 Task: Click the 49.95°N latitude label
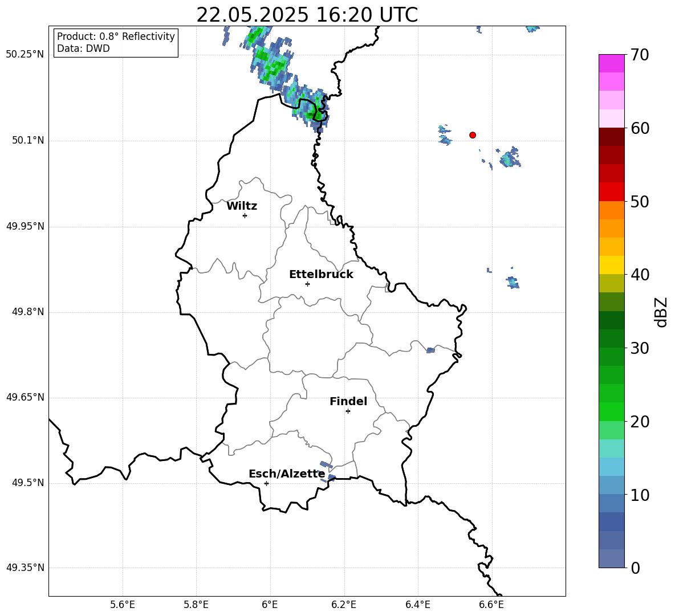[x=25, y=226]
